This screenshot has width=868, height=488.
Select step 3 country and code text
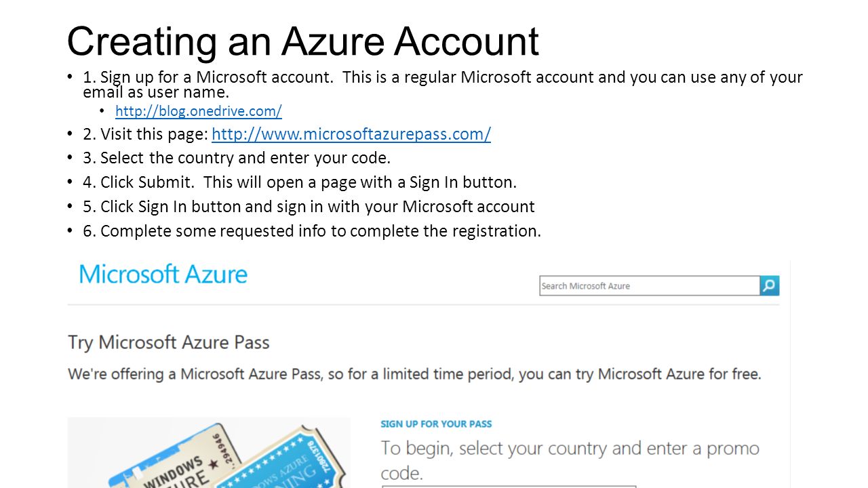tap(237, 159)
